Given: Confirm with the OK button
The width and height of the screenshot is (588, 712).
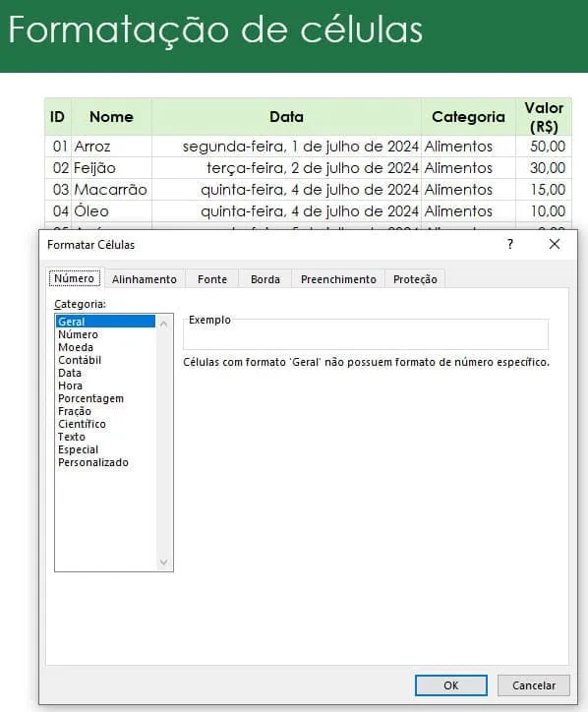Looking at the screenshot, I should click(x=451, y=685).
